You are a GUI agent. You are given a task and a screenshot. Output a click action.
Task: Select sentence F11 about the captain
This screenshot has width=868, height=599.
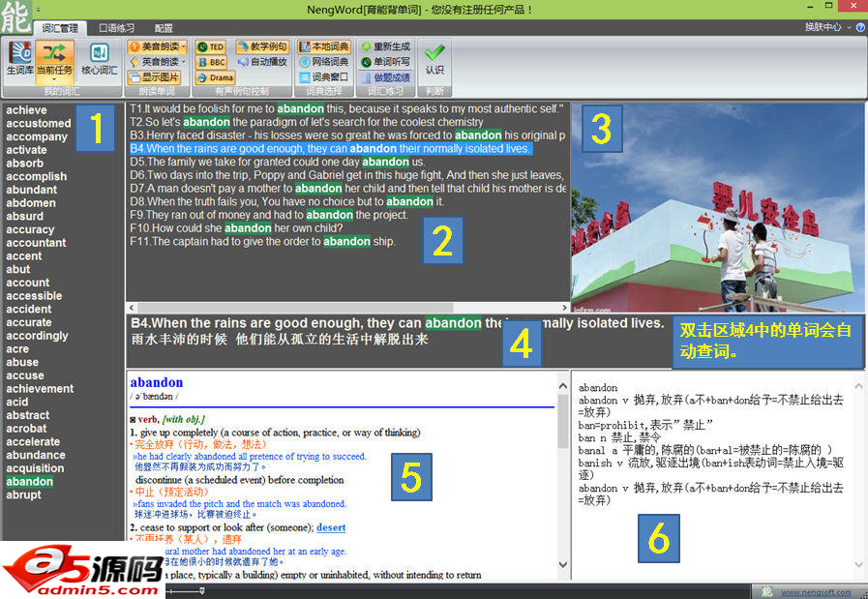263,242
